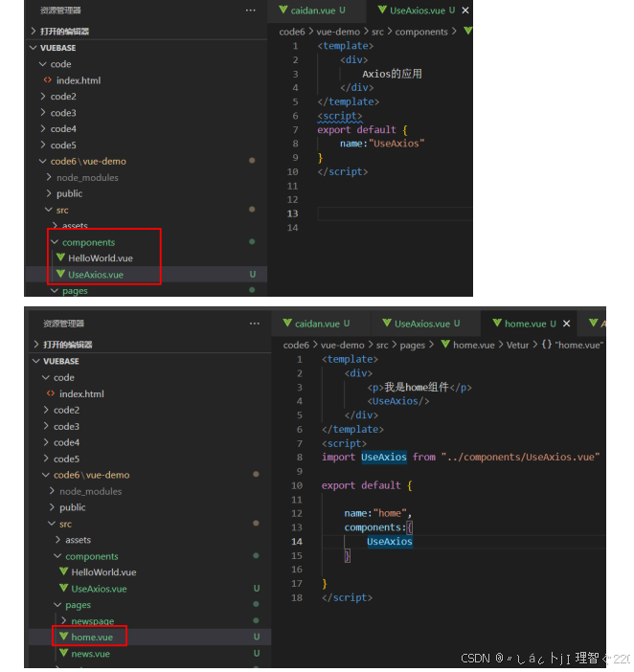This screenshot has height=672, width=634.
Task: Open index.html file icon in bottom explorer
Action: tap(51, 393)
